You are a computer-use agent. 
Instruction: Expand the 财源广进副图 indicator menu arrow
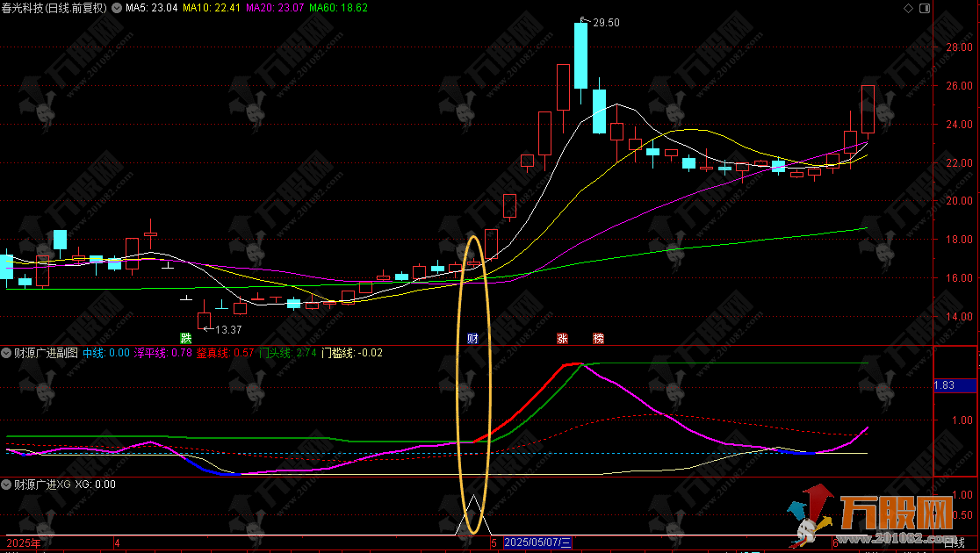(x=7, y=353)
